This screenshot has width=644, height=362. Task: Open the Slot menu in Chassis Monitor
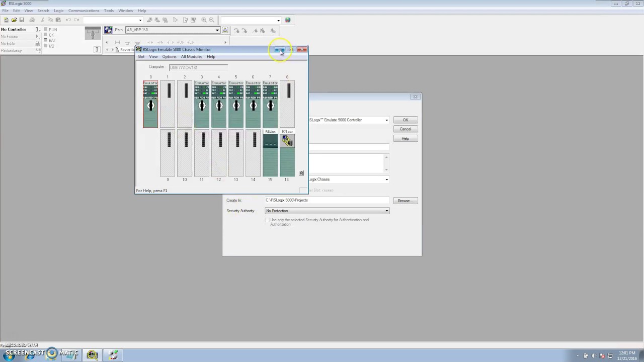coord(141,57)
